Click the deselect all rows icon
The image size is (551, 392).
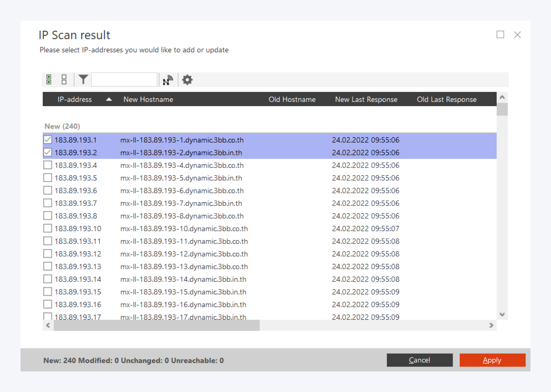pos(64,80)
